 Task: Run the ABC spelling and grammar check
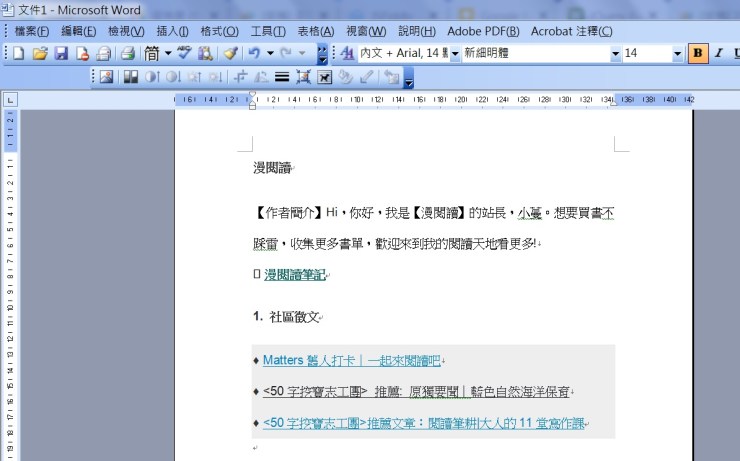184,53
